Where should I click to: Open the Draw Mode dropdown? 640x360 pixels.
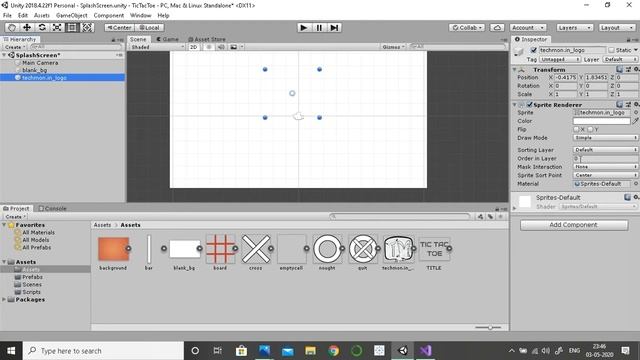605,138
